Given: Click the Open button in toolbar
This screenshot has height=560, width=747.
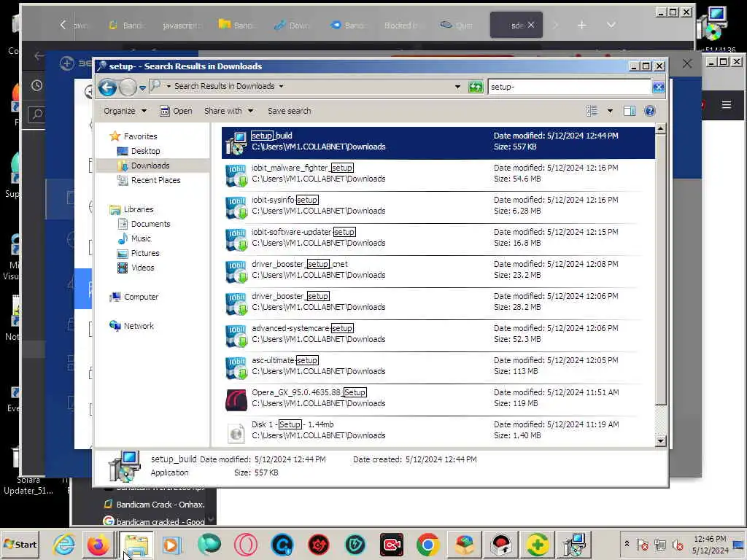Looking at the screenshot, I should click(177, 111).
